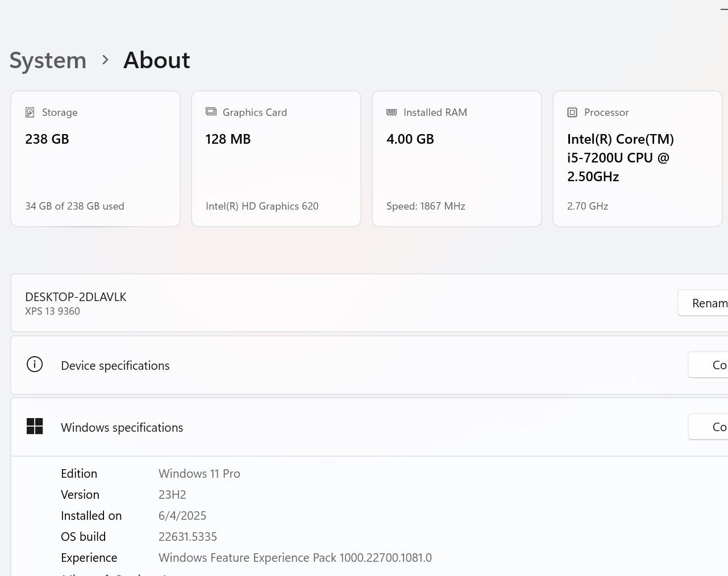Select the 2.70 GHz text

588,206
